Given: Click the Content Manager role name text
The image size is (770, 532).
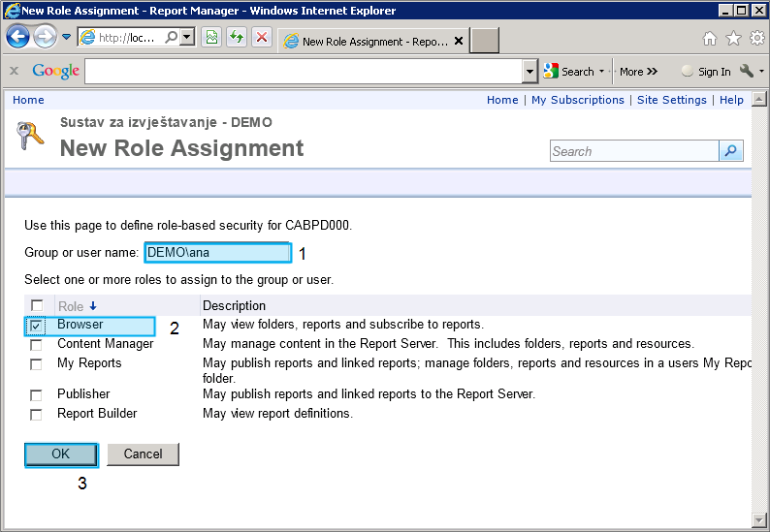Looking at the screenshot, I should [105, 344].
